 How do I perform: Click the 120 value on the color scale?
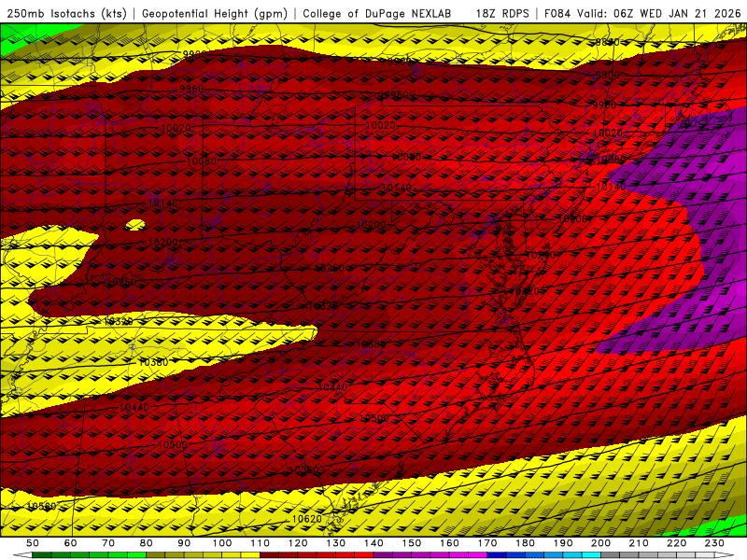coord(298,543)
